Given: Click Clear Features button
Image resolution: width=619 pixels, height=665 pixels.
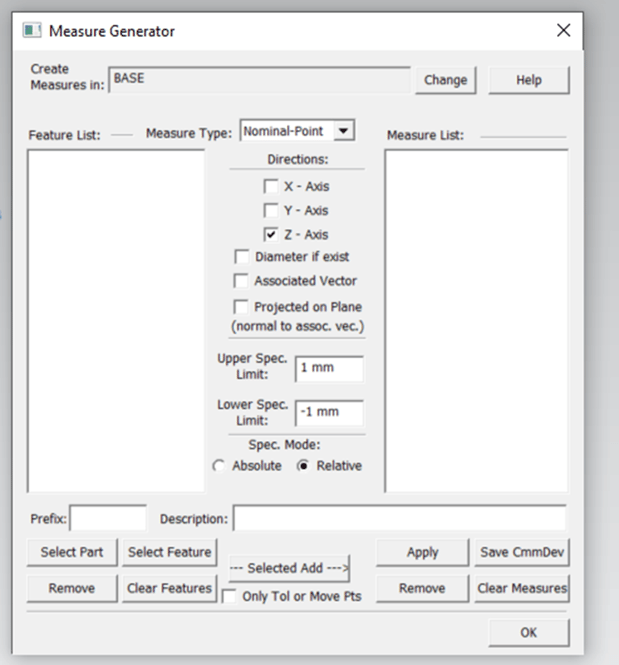Looking at the screenshot, I should (170, 588).
